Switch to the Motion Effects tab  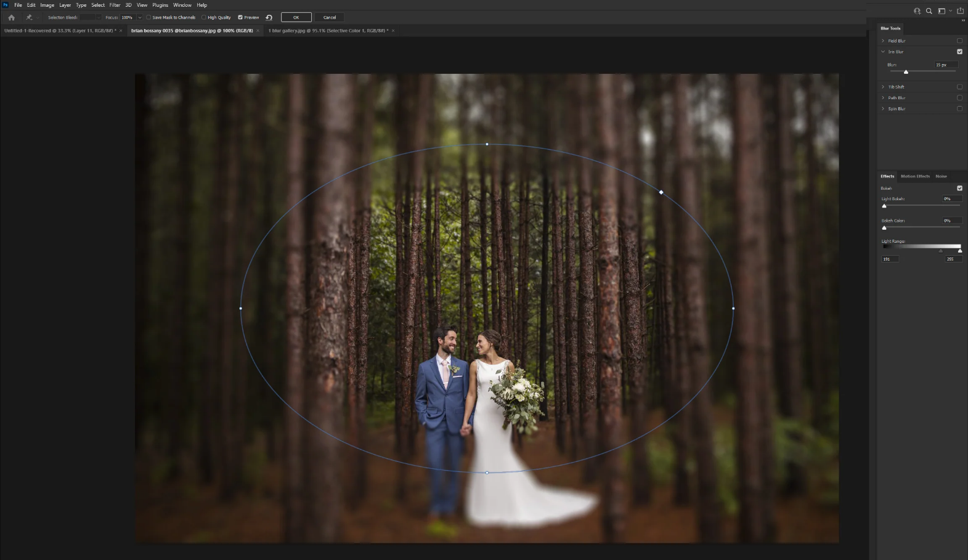click(915, 176)
